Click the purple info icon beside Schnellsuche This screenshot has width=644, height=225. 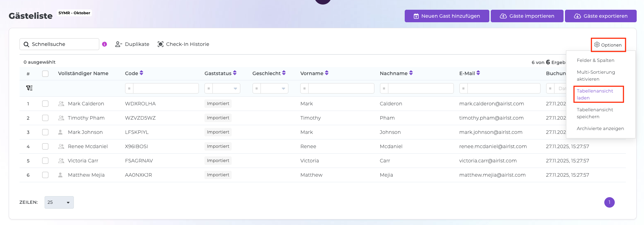(x=104, y=44)
